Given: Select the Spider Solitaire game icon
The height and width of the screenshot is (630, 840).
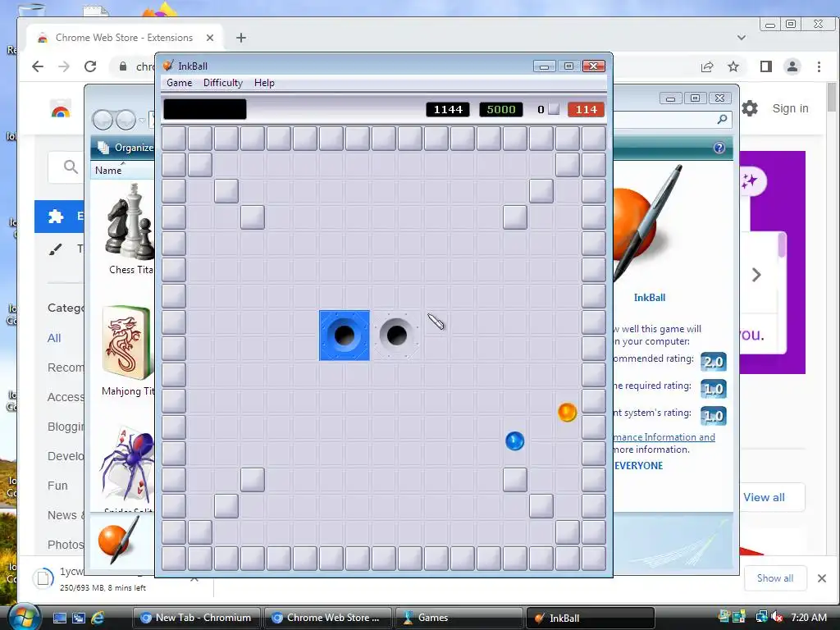Looking at the screenshot, I should tap(127, 465).
